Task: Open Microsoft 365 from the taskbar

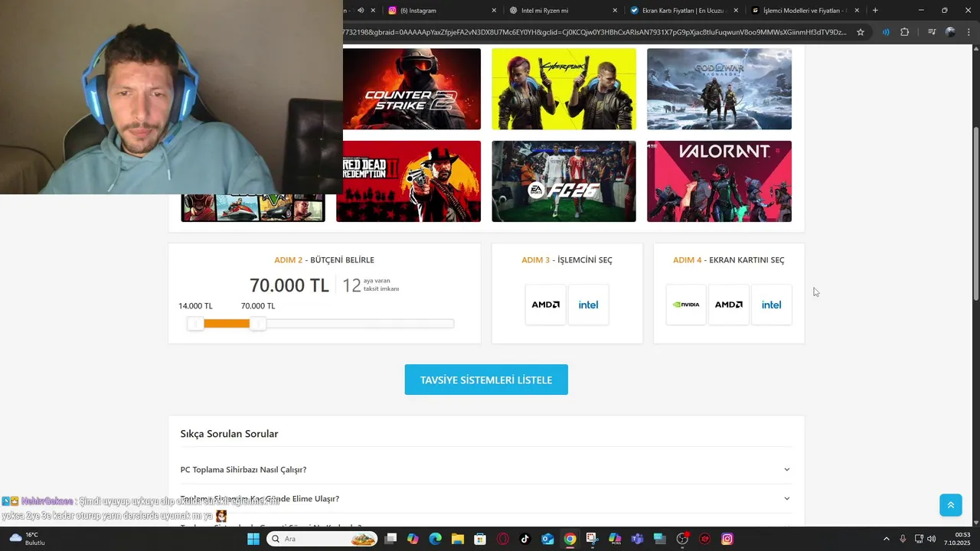Action: [x=615, y=539]
